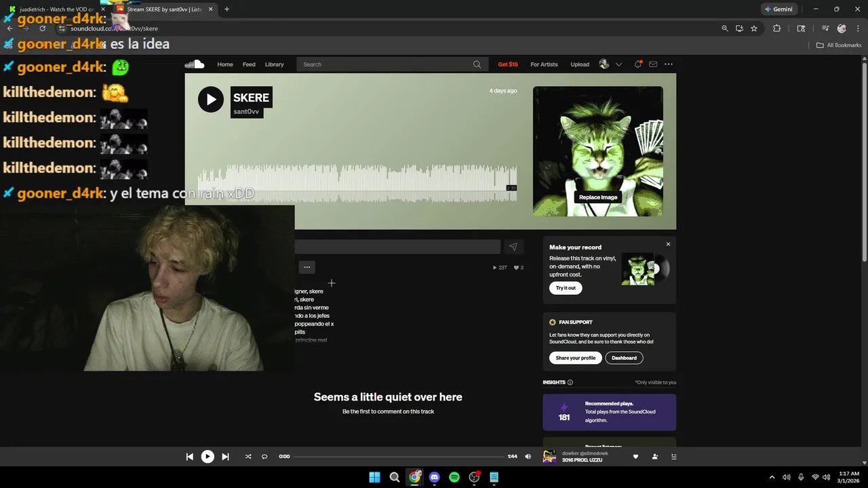
Task: Open 2016 PROD. UZZU track link
Action: pos(582,460)
